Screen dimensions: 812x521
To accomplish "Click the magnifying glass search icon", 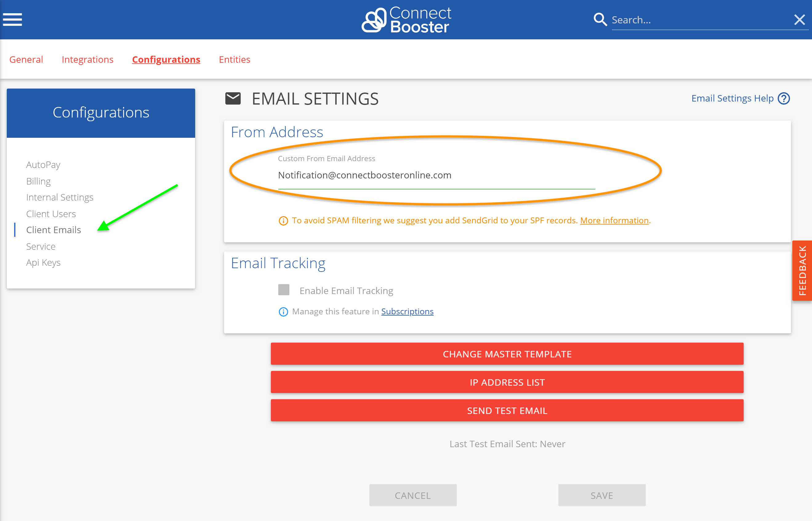I will [x=600, y=20].
